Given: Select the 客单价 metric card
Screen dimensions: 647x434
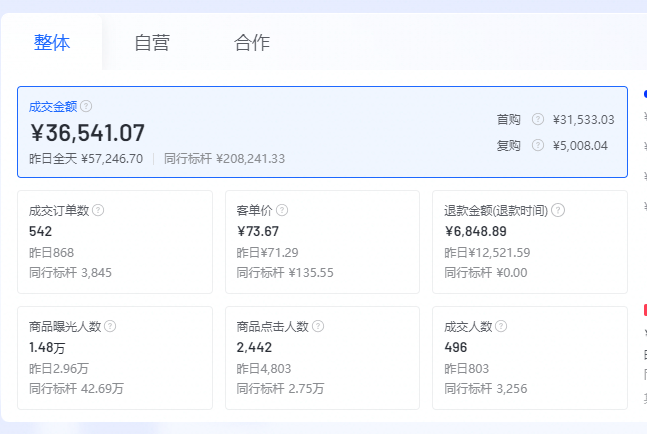Looking at the screenshot, I should point(322,242).
